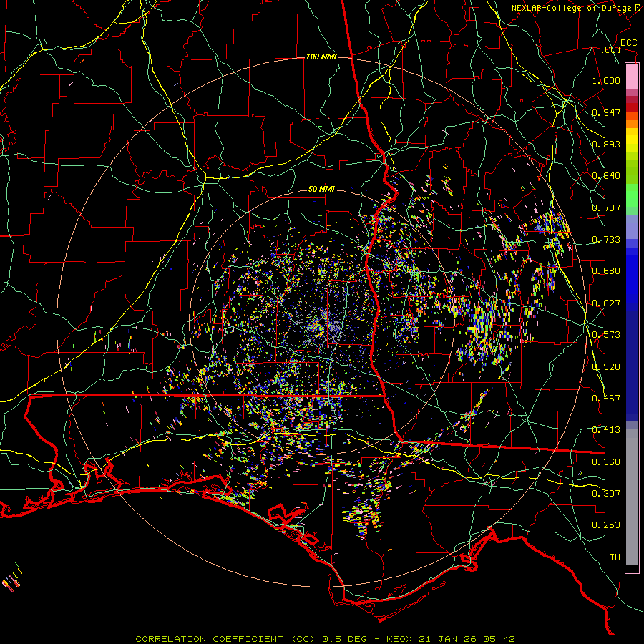
Task: Click the 0.413 legend value
Action: (606, 430)
